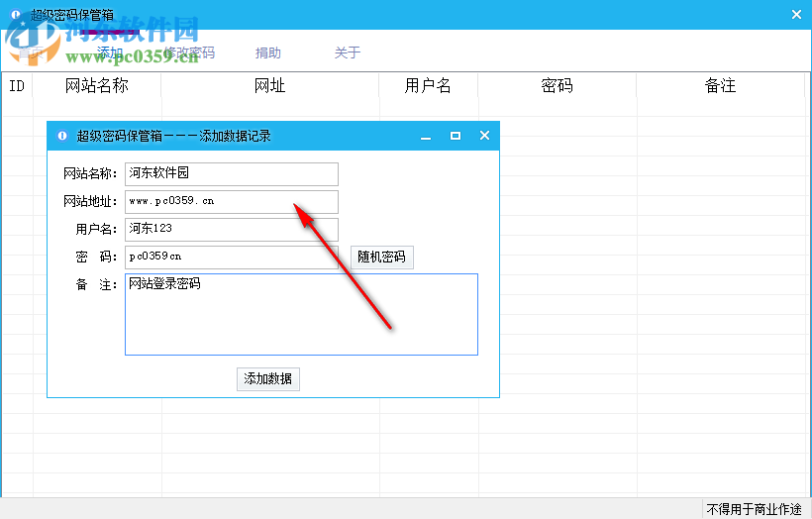Viewport: 812px width, 519px height.
Task: Open the 捐助 menu item
Action: (267, 52)
